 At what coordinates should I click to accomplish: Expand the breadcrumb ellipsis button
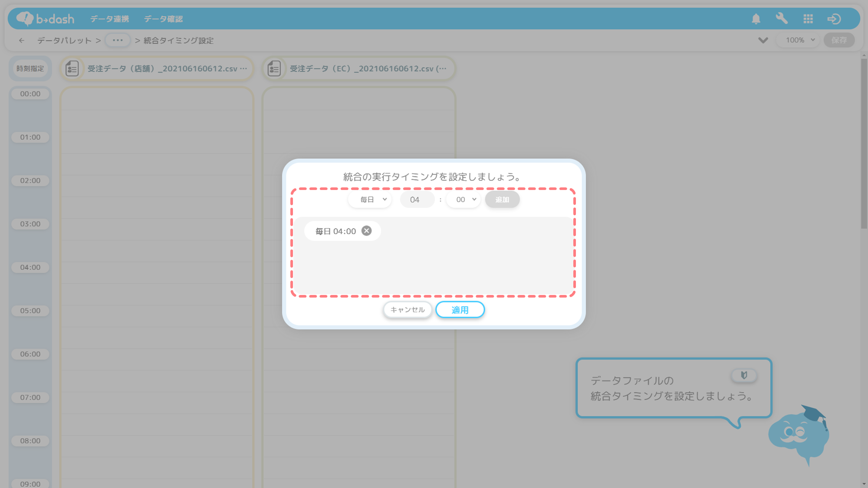pyautogui.click(x=118, y=40)
